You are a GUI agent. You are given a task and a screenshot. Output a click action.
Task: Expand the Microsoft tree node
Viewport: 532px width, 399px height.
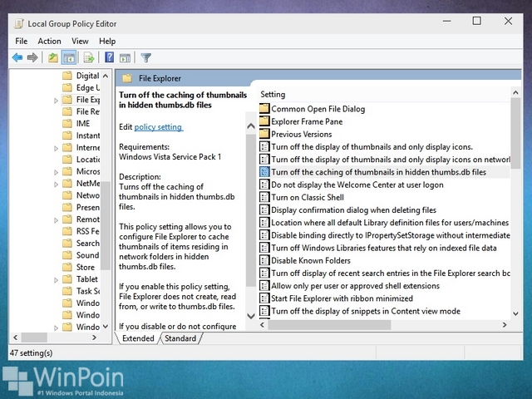[x=56, y=172]
